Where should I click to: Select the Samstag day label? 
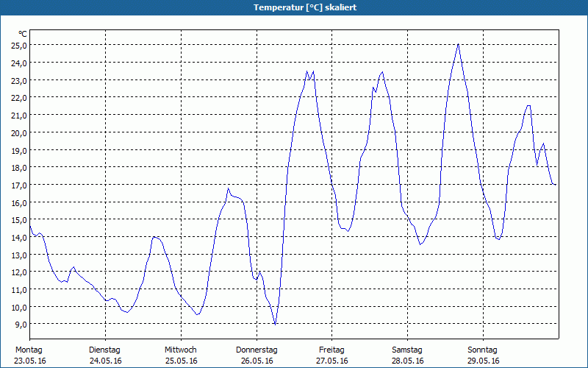click(x=406, y=350)
